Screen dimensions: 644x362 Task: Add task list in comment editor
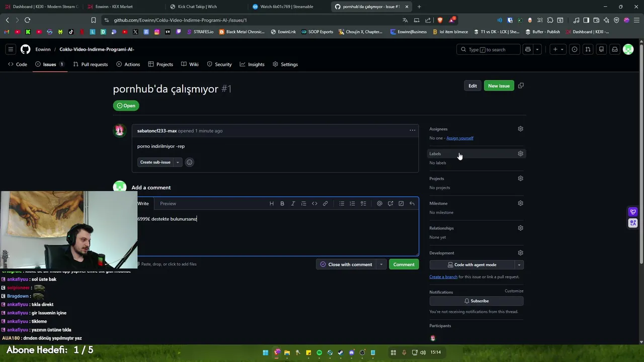click(x=363, y=204)
